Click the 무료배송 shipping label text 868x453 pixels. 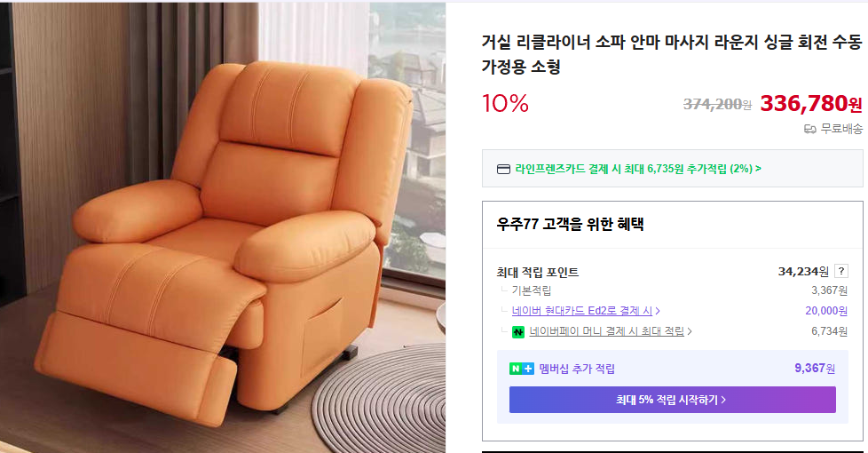[x=841, y=129]
